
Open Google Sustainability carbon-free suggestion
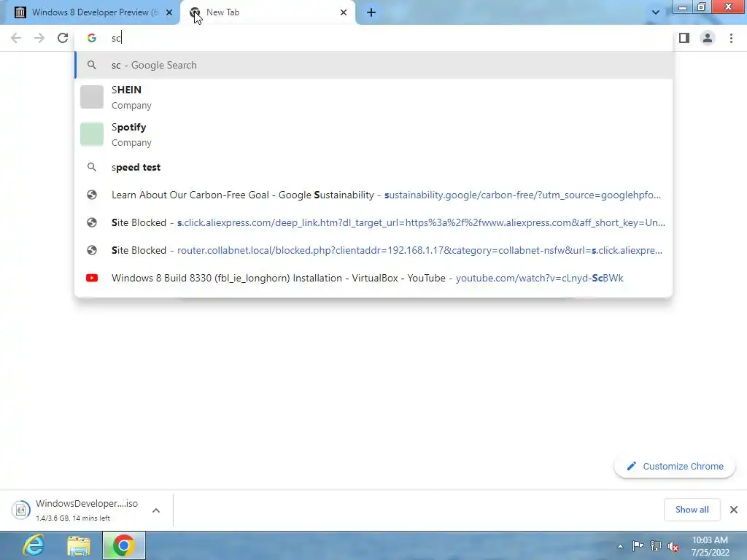point(373,195)
